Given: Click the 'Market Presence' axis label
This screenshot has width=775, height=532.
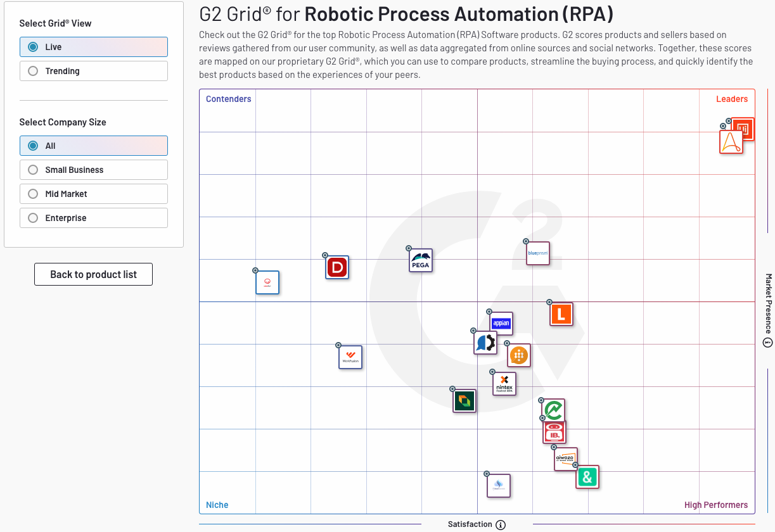Looking at the screenshot, I should (x=768, y=303).
